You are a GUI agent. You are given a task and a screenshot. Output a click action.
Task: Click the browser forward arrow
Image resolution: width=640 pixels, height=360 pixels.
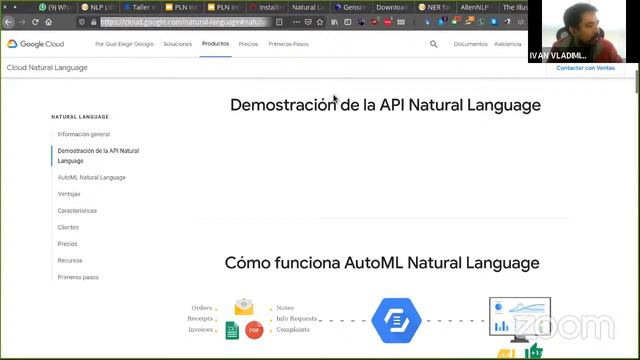[x=22, y=22]
